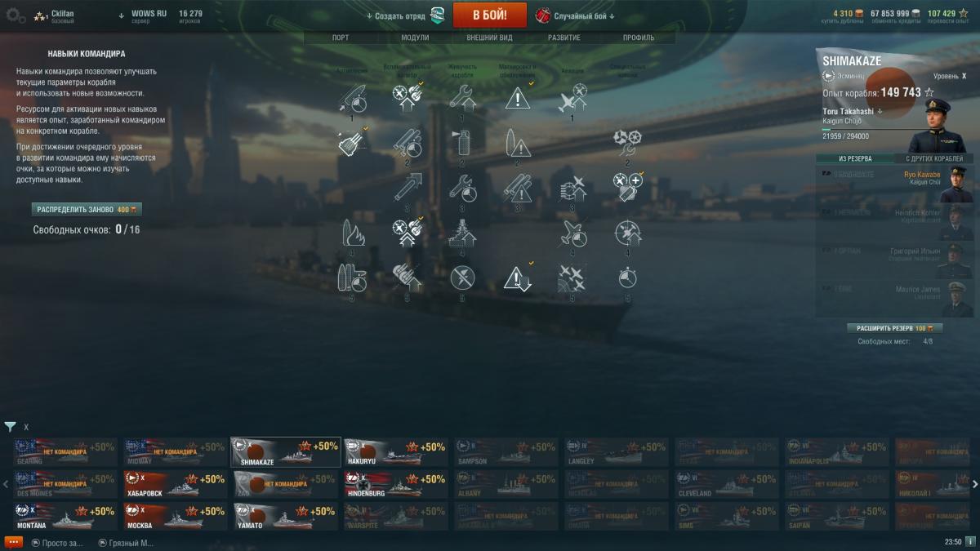Select the warning-triangle skill in the first row
Viewport: 980px width, 551px height.
coord(518,99)
